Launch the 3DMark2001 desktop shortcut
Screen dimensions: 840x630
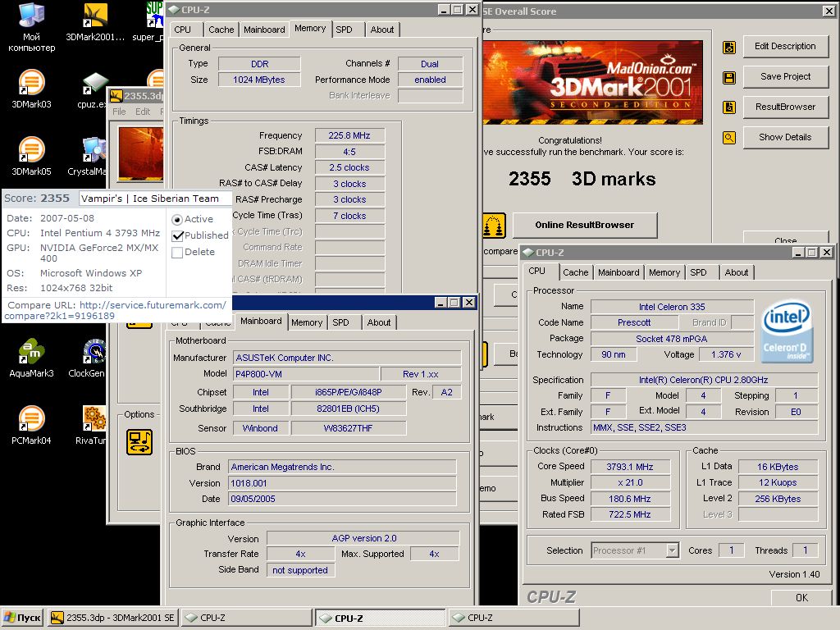pos(95,22)
